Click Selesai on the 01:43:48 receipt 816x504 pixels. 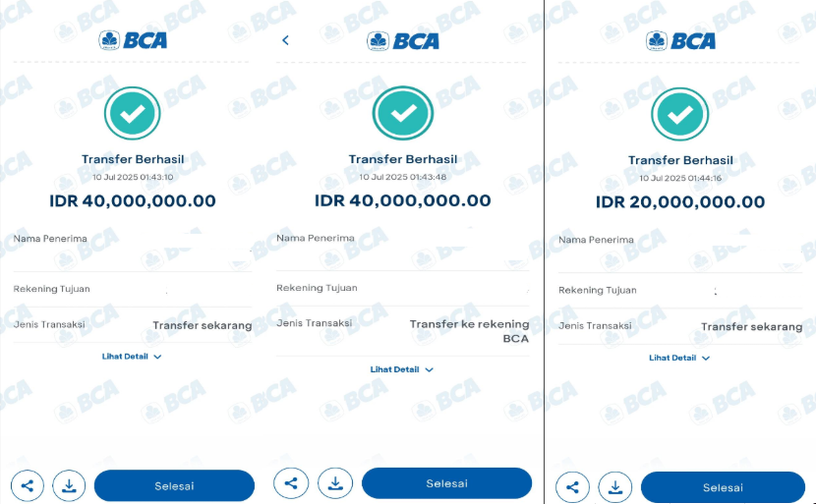(x=446, y=483)
